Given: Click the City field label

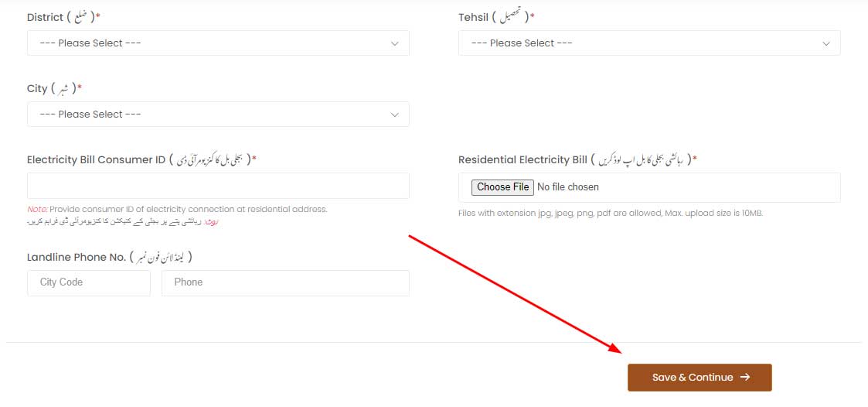Looking at the screenshot, I should point(54,89).
